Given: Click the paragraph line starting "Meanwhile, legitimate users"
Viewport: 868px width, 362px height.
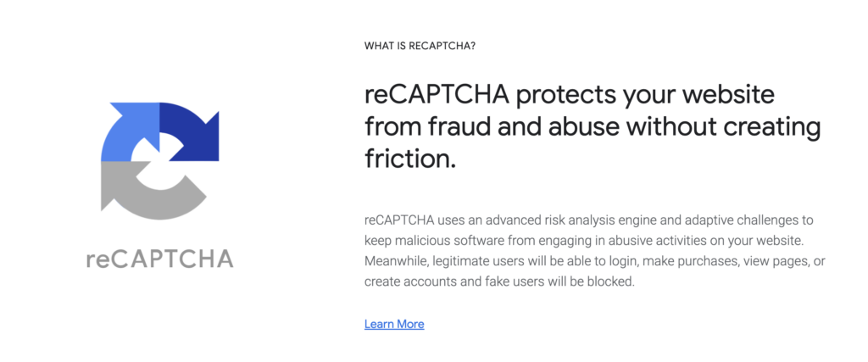Looking at the screenshot, I should coord(595,261).
